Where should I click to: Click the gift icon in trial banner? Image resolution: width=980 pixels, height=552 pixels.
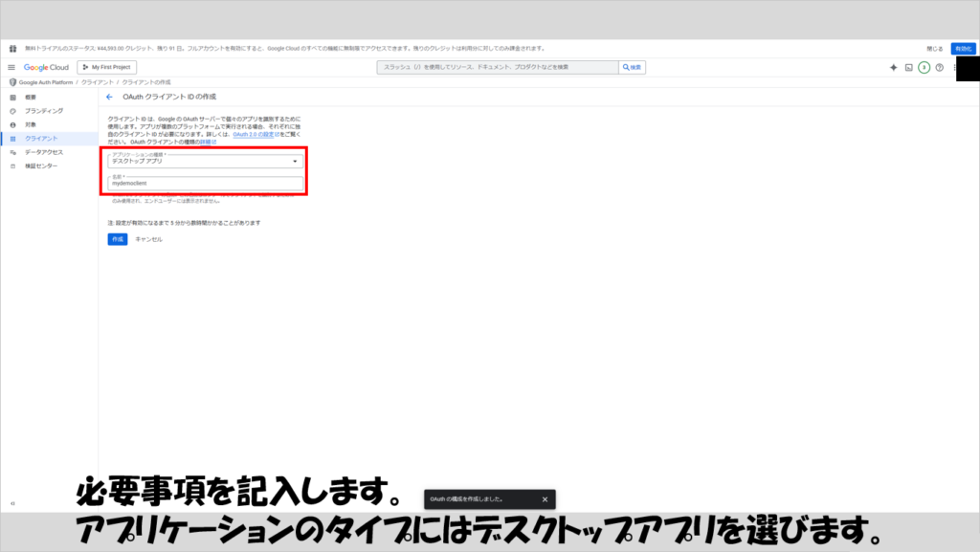tap(13, 48)
